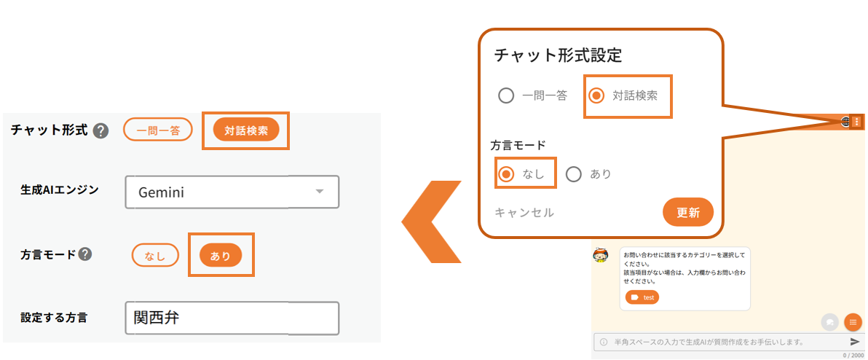The image size is (868, 360).
Task: Choose あり radio under 方言モード in the dialog
Action: point(574,174)
